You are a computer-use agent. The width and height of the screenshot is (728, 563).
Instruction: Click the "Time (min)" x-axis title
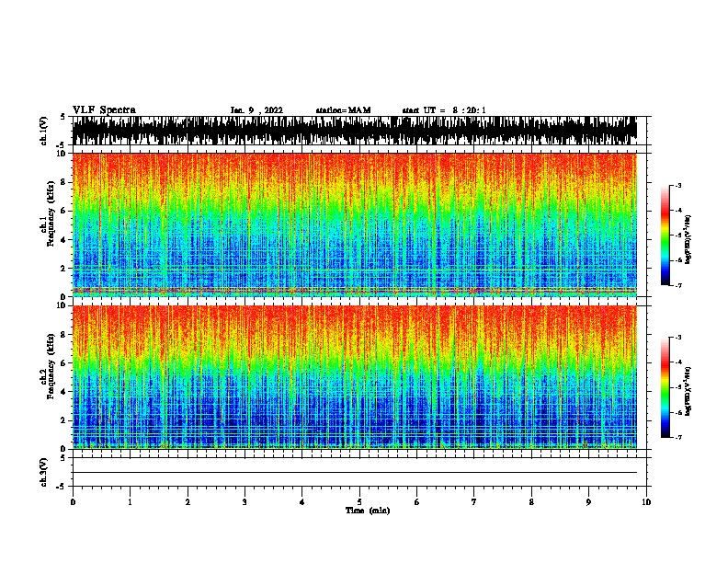click(368, 511)
